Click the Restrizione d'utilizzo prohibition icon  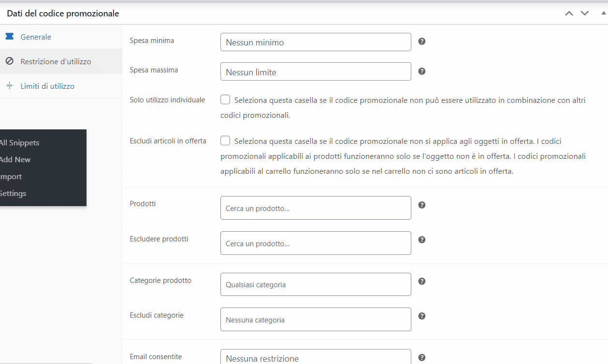click(10, 61)
